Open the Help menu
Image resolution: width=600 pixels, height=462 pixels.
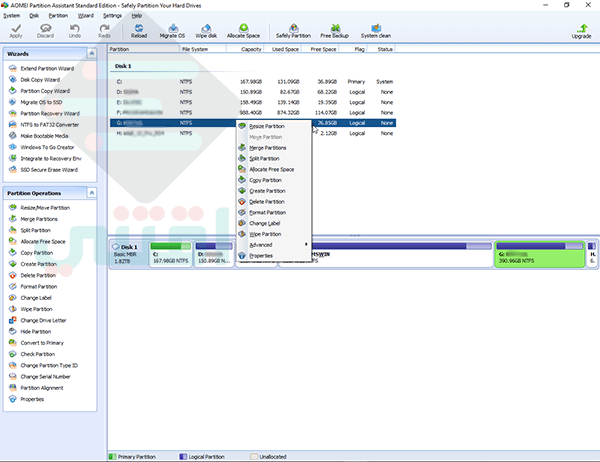[x=137, y=16]
